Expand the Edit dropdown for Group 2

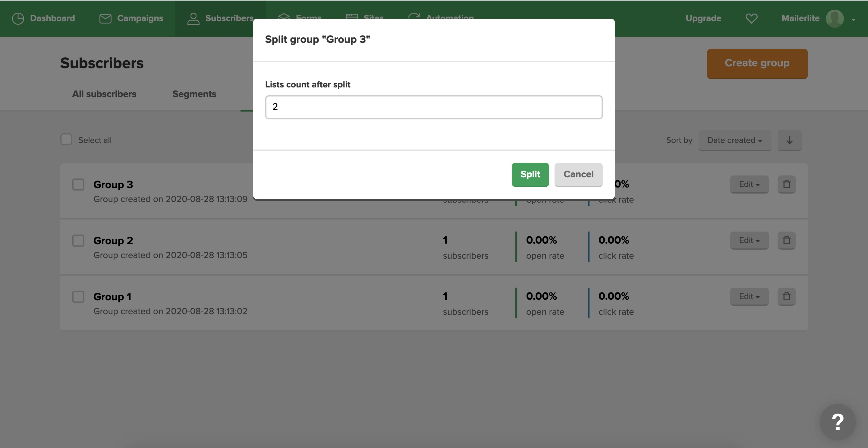[749, 240]
